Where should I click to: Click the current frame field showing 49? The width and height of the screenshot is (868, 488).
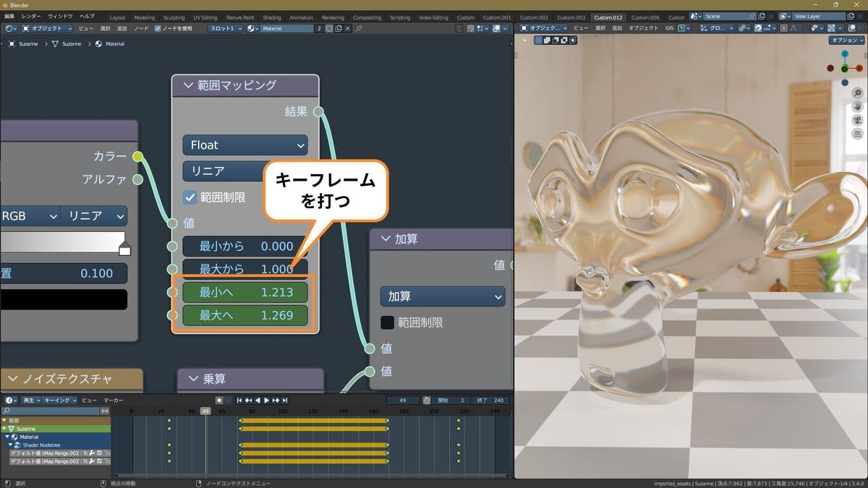[x=404, y=400]
